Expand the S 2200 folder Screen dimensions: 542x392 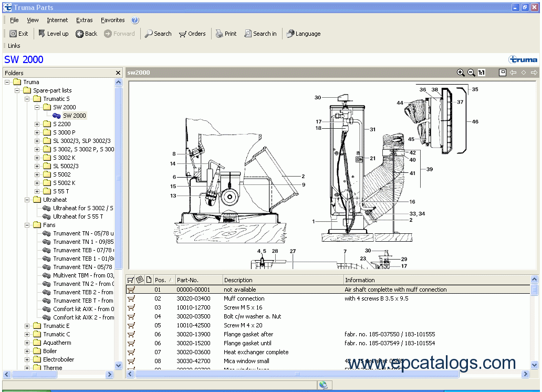pos(37,124)
